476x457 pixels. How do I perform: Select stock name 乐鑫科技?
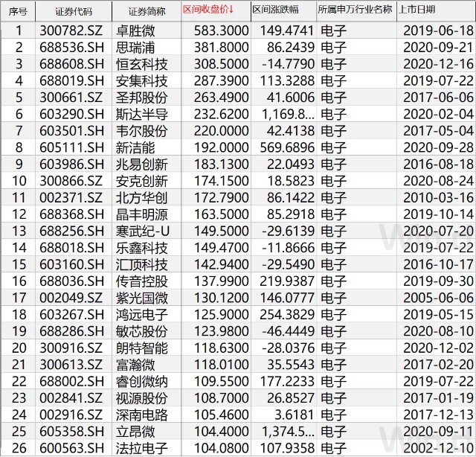tap(142, 248)
